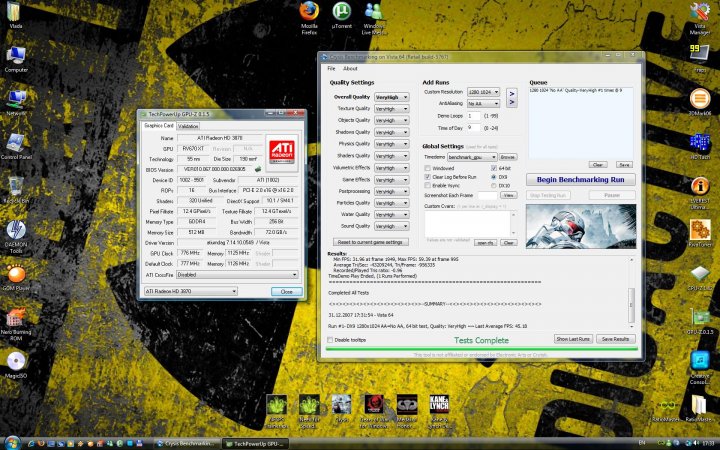Open the GPU selector dropdown at GPU-Z bottom

pos(191,291)
